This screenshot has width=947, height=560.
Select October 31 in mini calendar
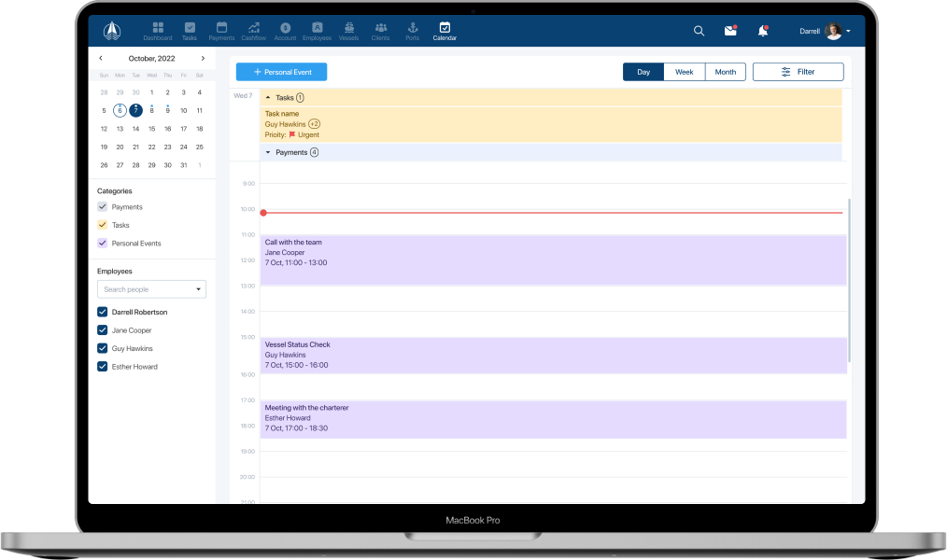point(184,165)
